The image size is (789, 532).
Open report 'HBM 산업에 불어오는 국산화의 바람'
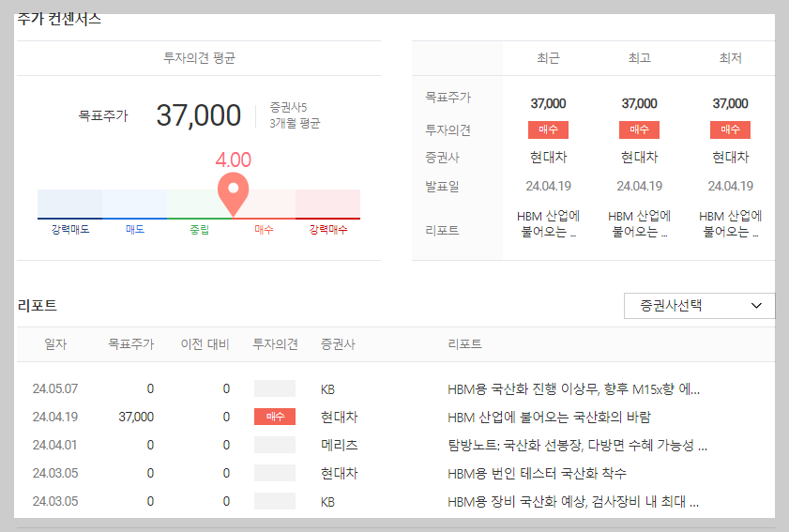click(549, 418)
